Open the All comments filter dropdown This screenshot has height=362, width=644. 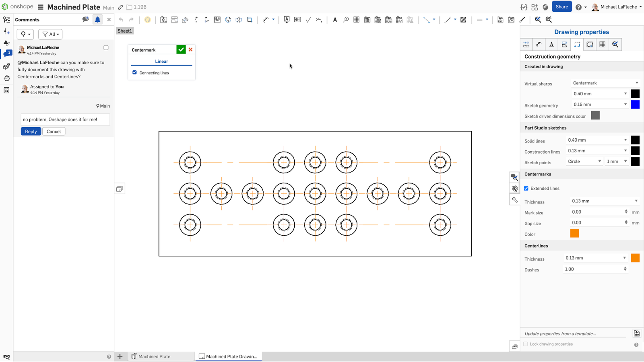[x=50, y=34]
